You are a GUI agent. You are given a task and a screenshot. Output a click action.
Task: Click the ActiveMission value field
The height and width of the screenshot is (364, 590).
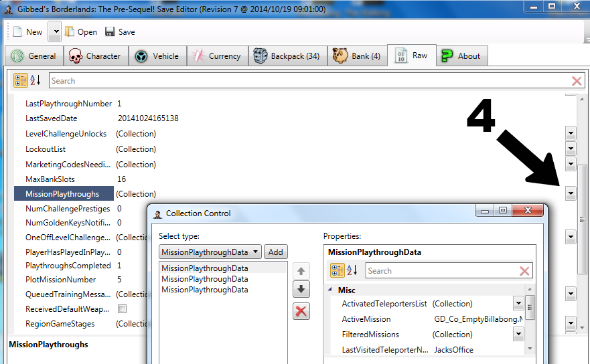[x=478, y=319]
